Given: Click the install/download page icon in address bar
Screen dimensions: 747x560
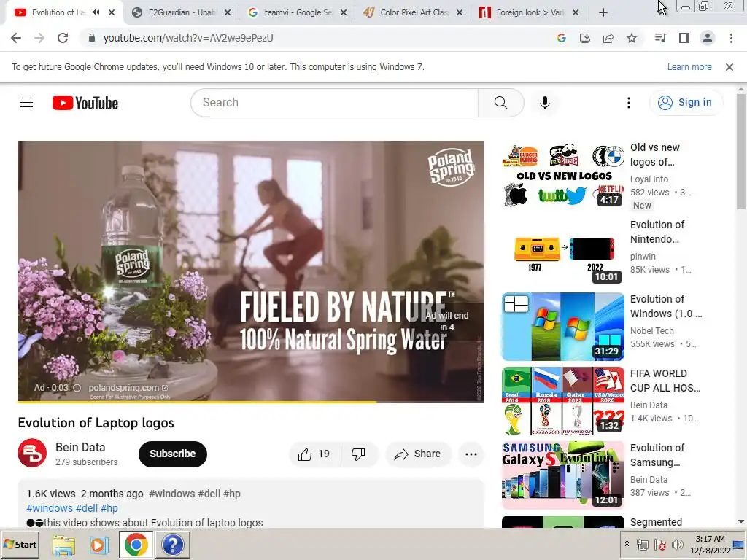Looking at the screenshot, I should coord(584,38).
